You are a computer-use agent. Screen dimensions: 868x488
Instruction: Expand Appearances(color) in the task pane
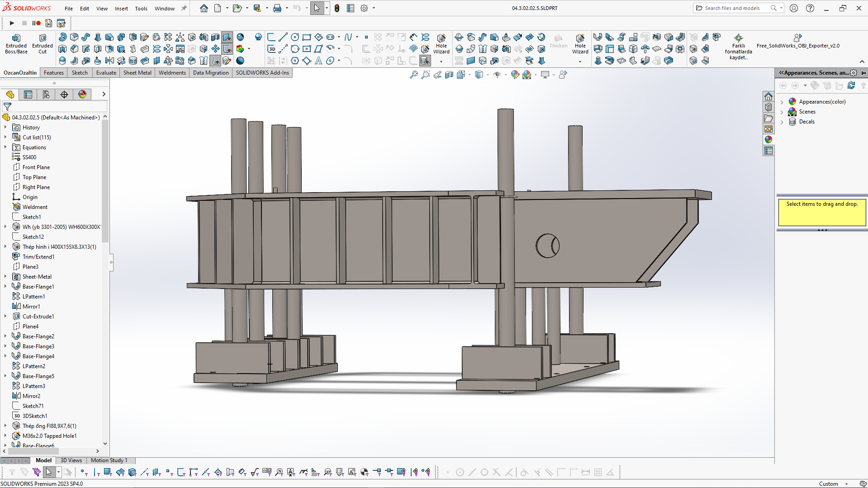coord(782,102)
